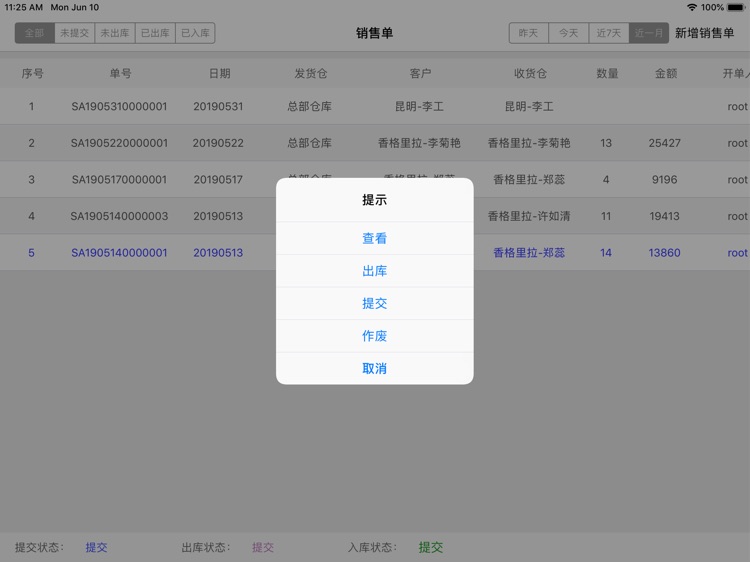This screenshot has height=562, width=750.
Task: Click 出库状态 legend value
Action: tap(263, 547)
